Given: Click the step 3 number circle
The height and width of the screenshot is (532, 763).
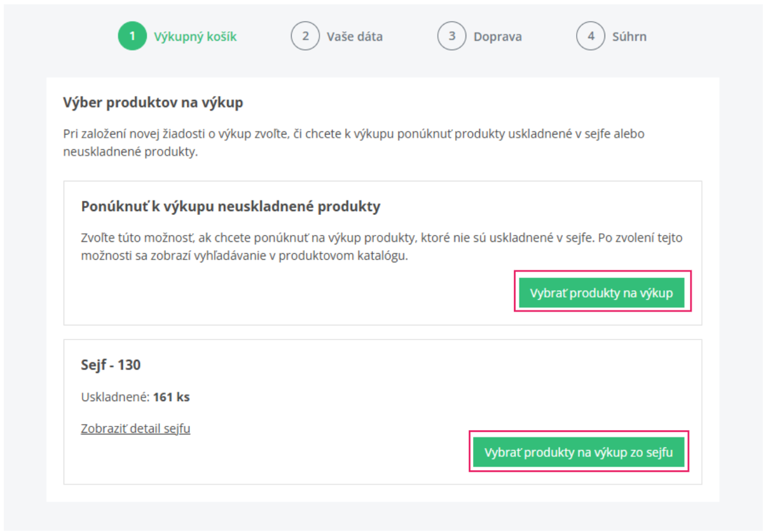Looking at the screenshot, I should [x=452, y=36].
